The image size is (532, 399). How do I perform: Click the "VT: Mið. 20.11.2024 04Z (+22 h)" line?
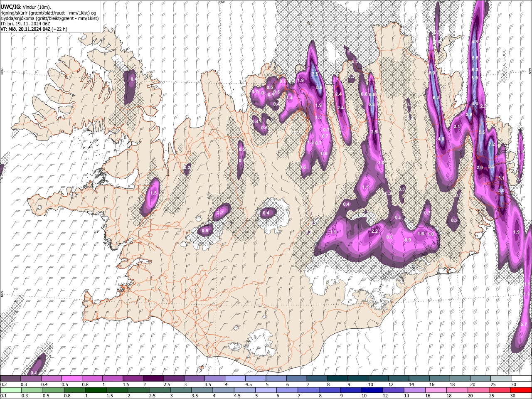pos(34,29)
